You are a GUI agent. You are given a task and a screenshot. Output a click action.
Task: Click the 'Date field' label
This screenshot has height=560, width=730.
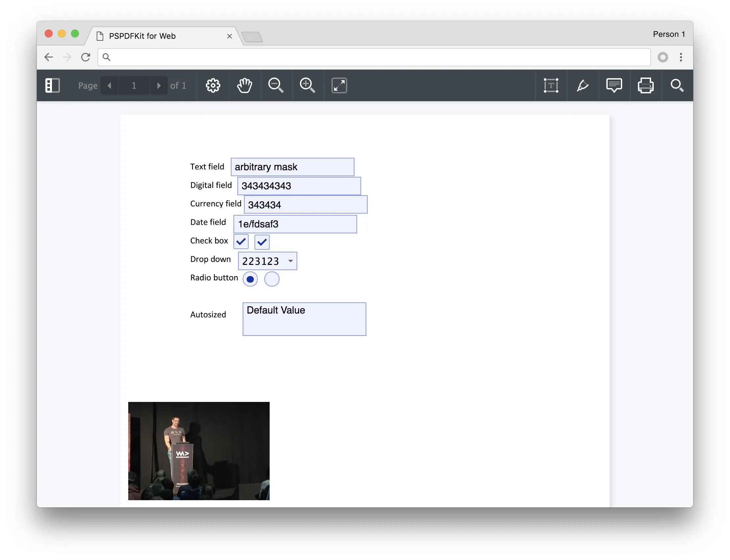pos(208,222)
